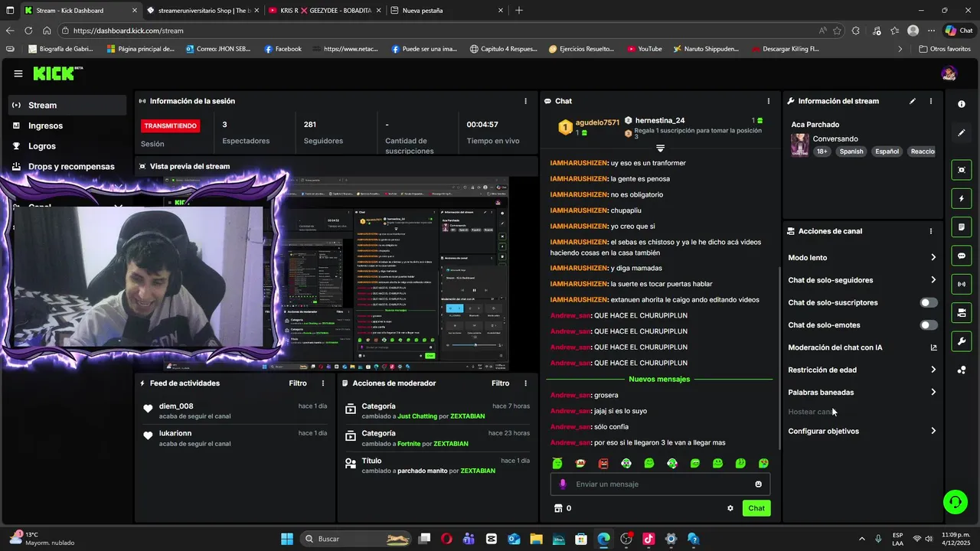Click Filtro in Feed de actividades
The height and width of the screenshot is (551, 980).
tap(298, 383)
